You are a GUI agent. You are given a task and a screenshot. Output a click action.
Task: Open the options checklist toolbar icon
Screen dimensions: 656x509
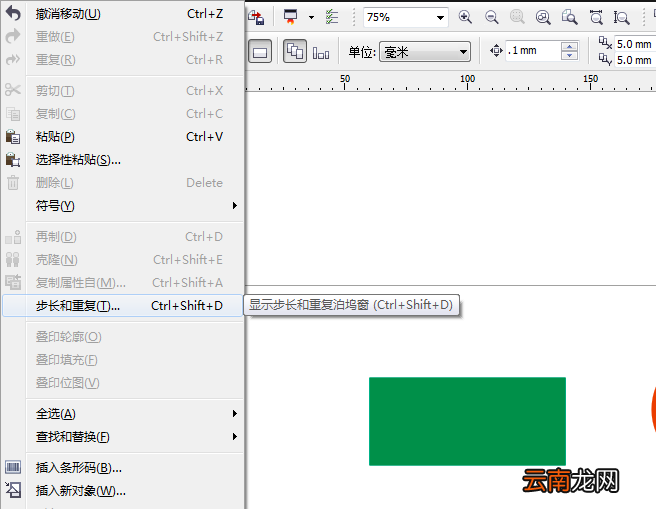click(332, 17)
